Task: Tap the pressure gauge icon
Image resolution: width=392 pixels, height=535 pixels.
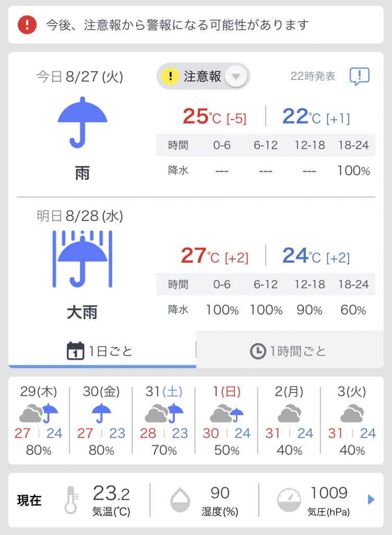Action: pos(289,500)
